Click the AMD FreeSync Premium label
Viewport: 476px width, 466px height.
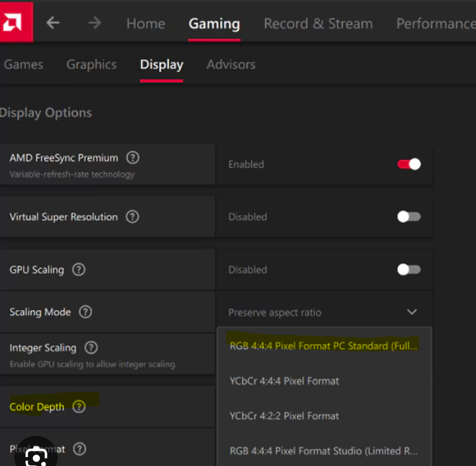coord(64,158)
